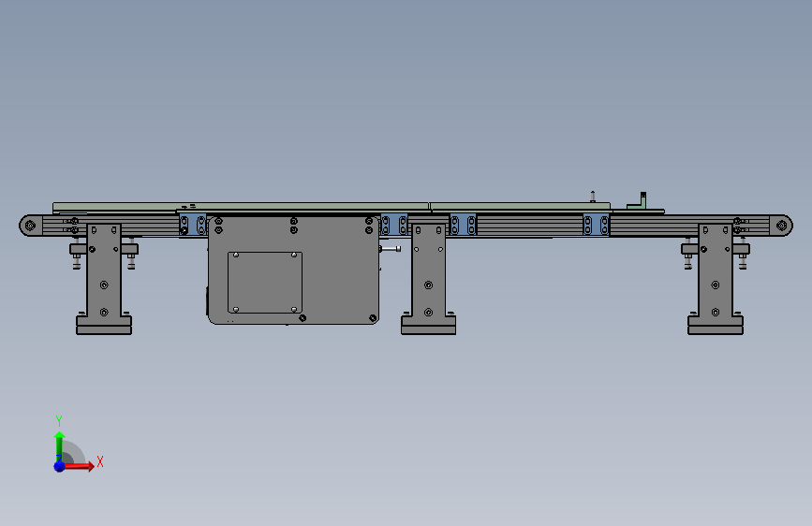Select the right end roller of the conveyor

coord(781,226)
